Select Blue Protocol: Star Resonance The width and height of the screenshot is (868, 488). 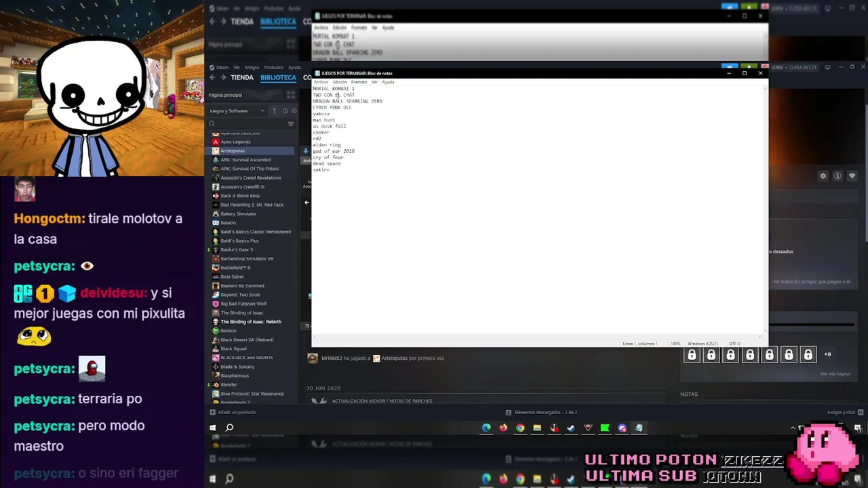251,394
